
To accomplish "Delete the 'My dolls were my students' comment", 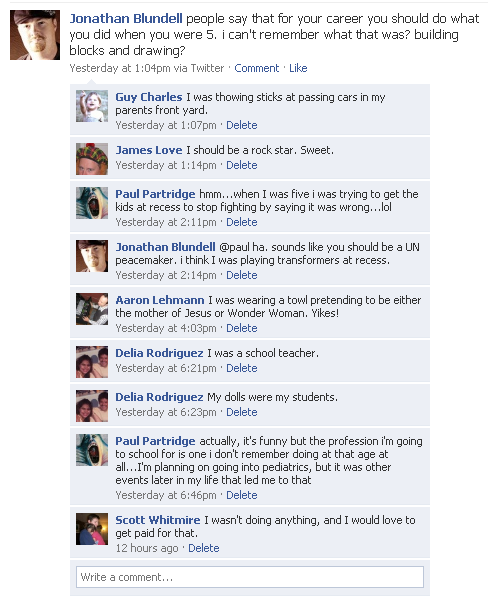I will point(242,412).
